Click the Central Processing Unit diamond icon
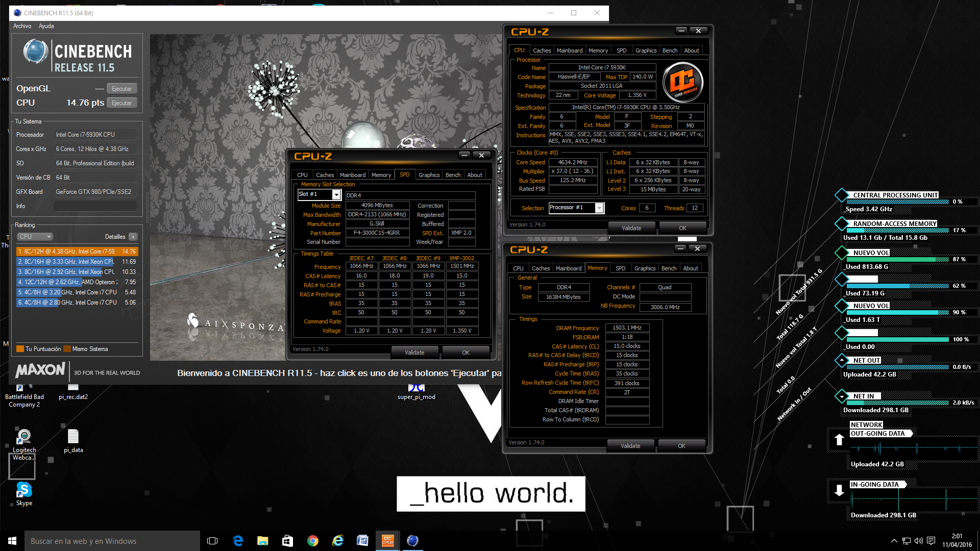 pyautogui.click(x=841, y=195)
